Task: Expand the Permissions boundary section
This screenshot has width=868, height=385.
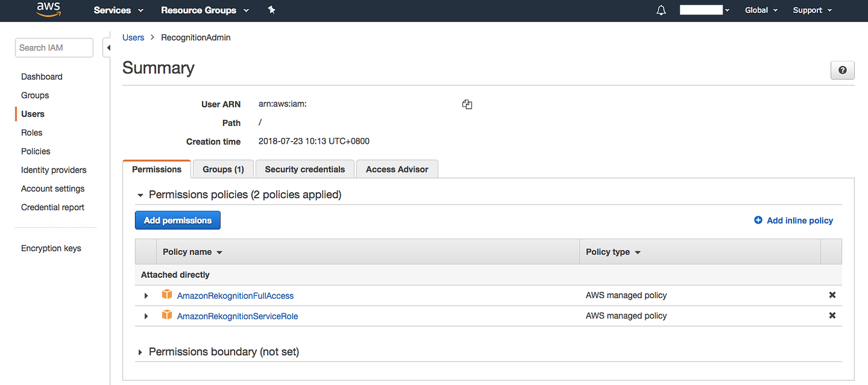Action: click(141, 352)
